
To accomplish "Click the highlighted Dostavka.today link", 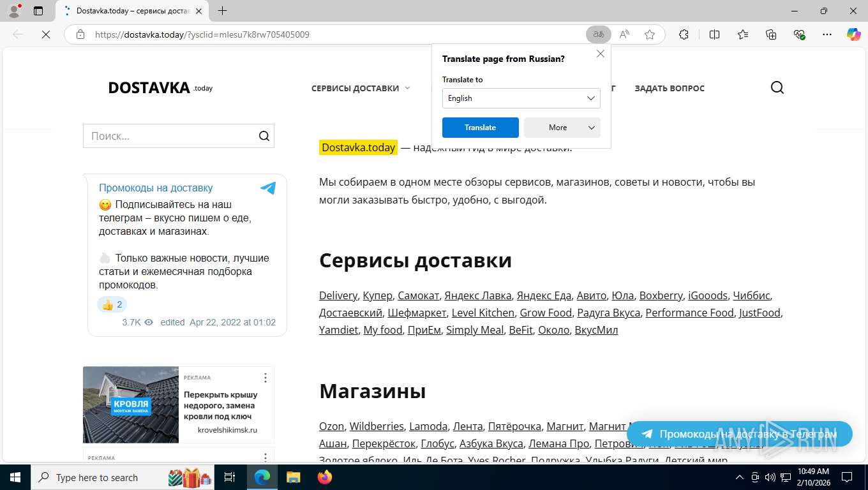I will click(358, 147).
